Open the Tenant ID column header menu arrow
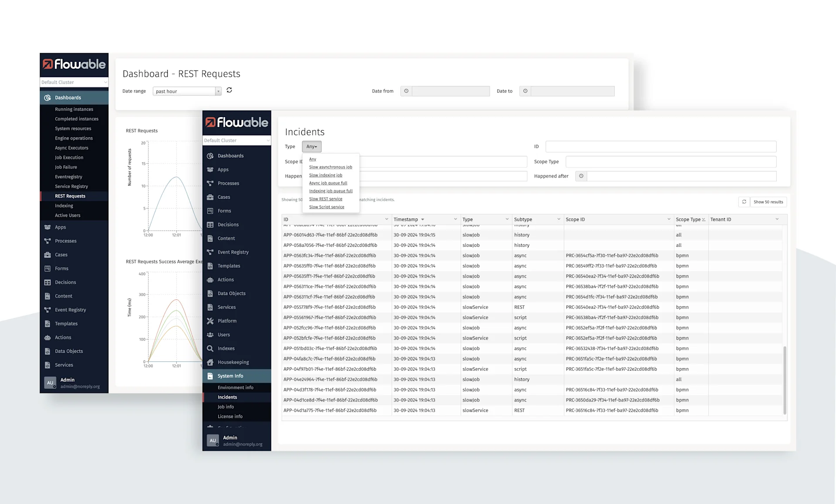The height and width of the screenshot is (504, 836). (777, 219)
